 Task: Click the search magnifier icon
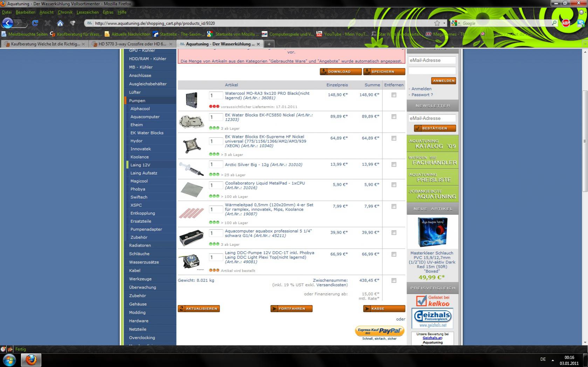point(554,23)
